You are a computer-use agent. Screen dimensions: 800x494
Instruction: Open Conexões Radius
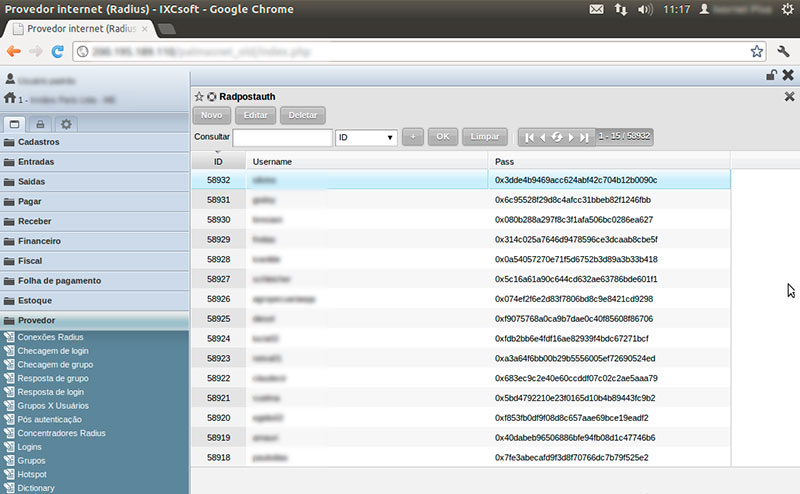[x=50, y=337]
